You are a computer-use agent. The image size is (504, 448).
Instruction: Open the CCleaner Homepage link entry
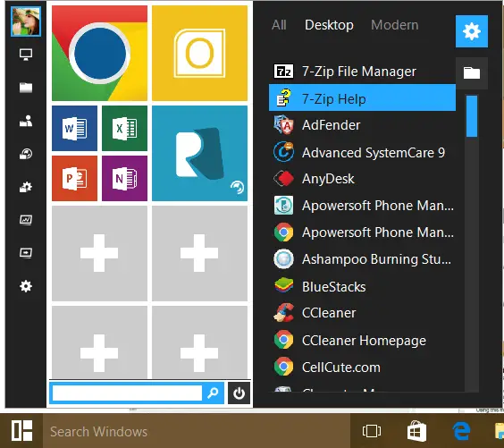click(362, 340)
